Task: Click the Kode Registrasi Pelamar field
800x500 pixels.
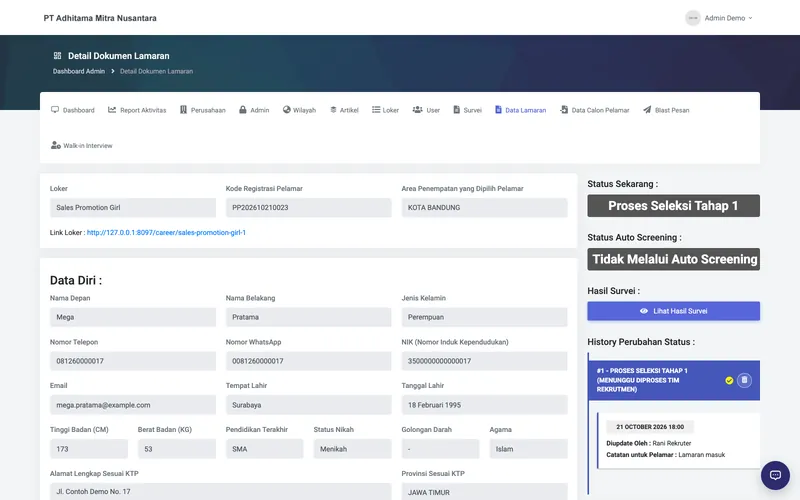Action: click(309, 208)
